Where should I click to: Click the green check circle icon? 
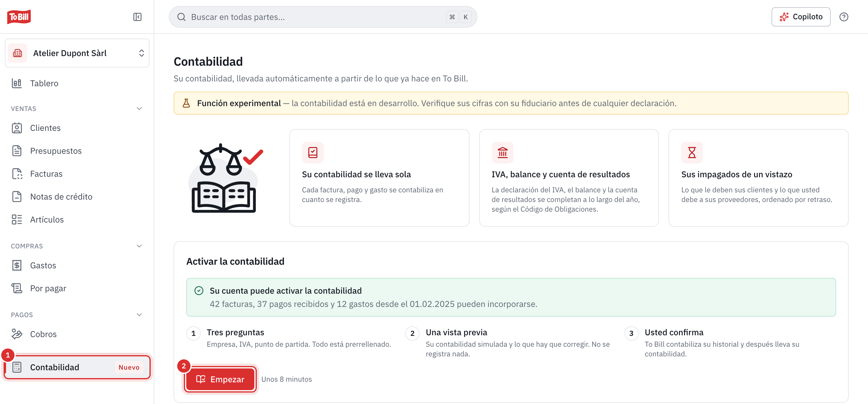pos(199,291)
